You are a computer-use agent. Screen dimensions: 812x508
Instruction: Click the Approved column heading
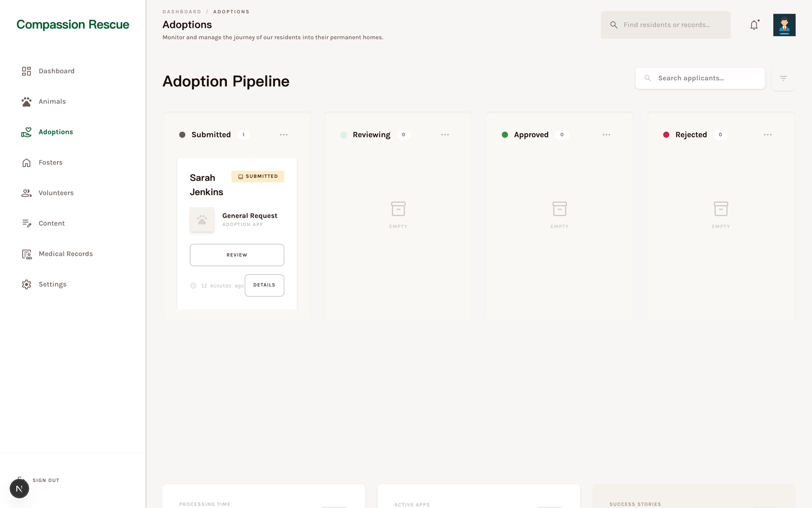pos(531,135)
